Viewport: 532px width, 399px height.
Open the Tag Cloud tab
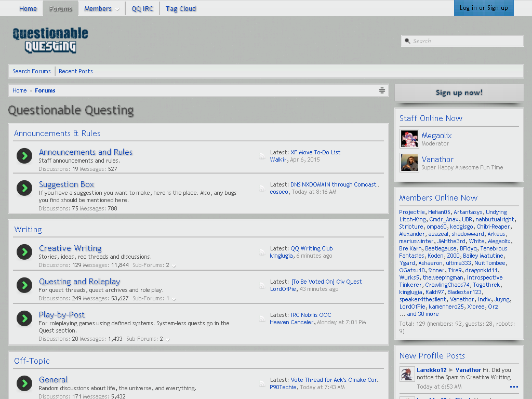180,8
